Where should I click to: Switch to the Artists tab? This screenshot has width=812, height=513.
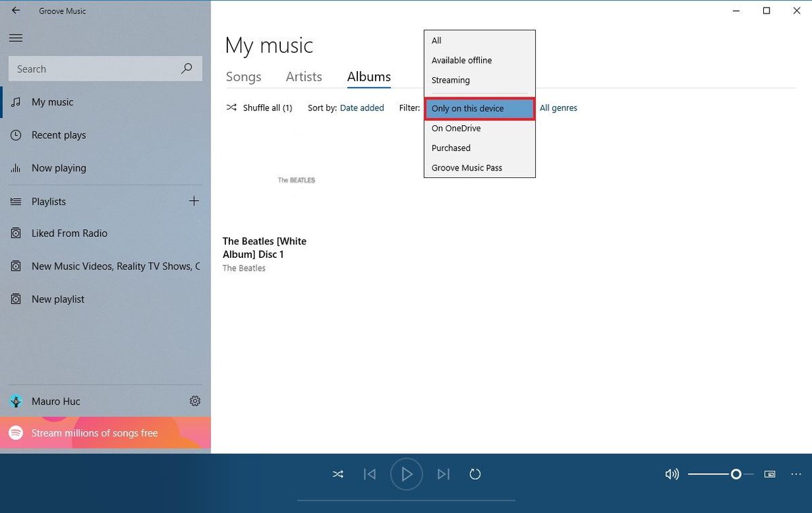pyautogui.click(x=303, y=76)
